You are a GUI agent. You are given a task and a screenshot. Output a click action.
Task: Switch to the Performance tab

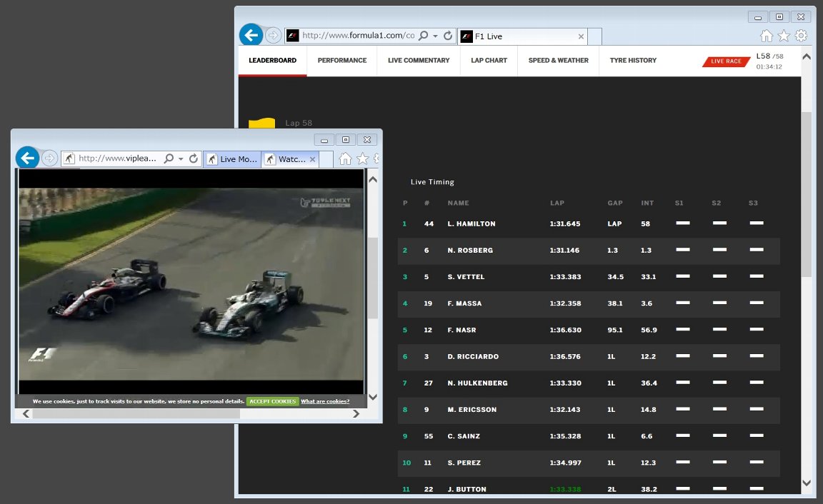click(341, 60)
